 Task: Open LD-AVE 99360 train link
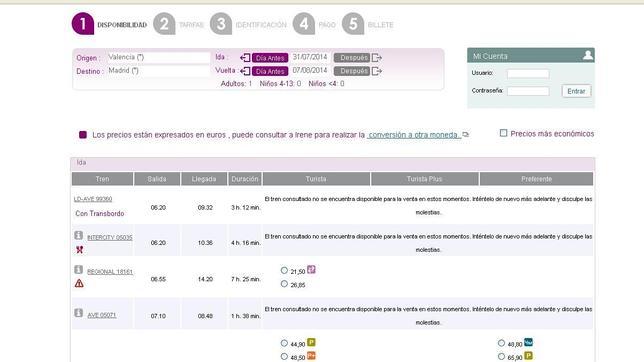point(93,199)
